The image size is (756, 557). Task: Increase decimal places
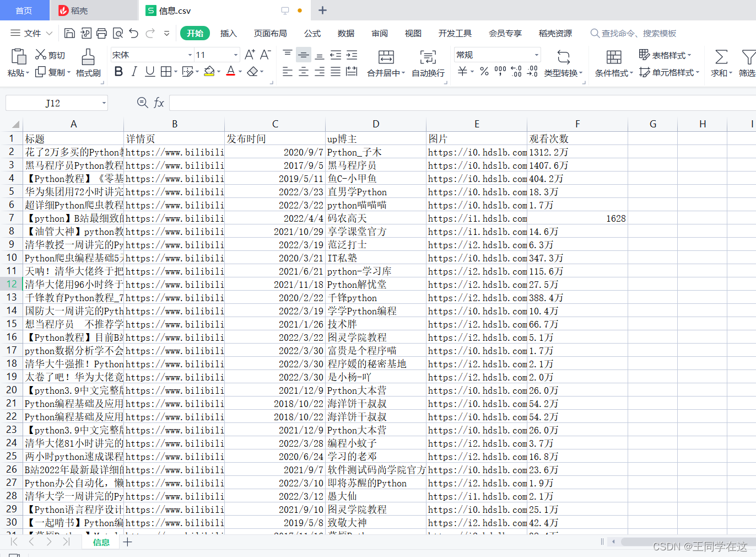point(516,72)
